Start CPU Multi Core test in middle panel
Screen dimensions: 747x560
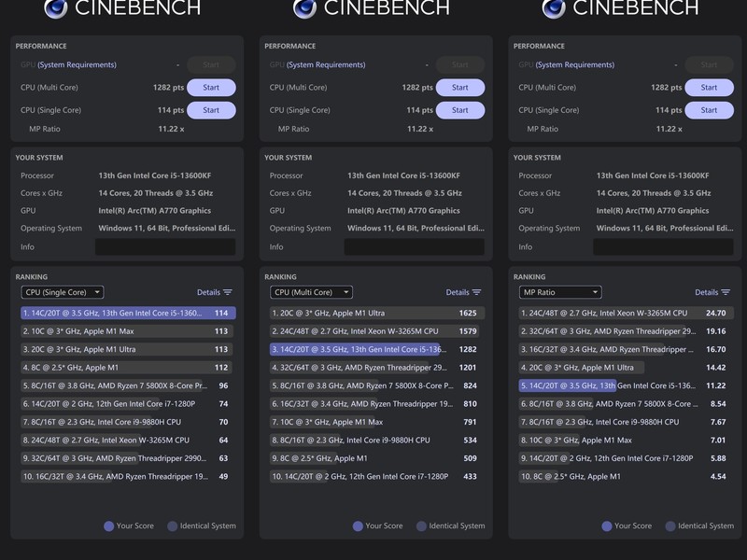point(460,88)
